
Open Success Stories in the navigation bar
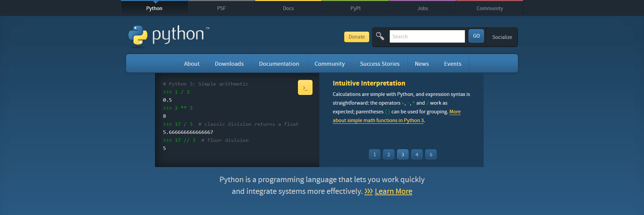coord(380,64)
